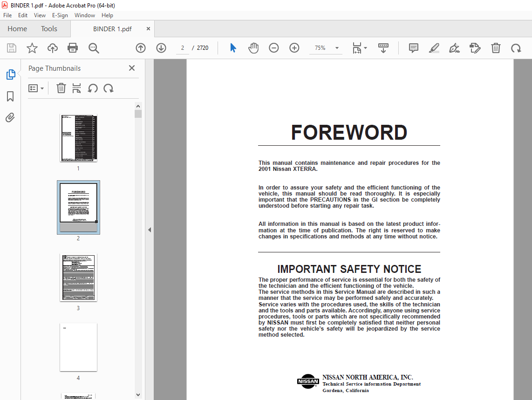Image resolution: width=532 pixels, height=400 pixels.
Task: Open the Edit menu
Action: point(23,15)
